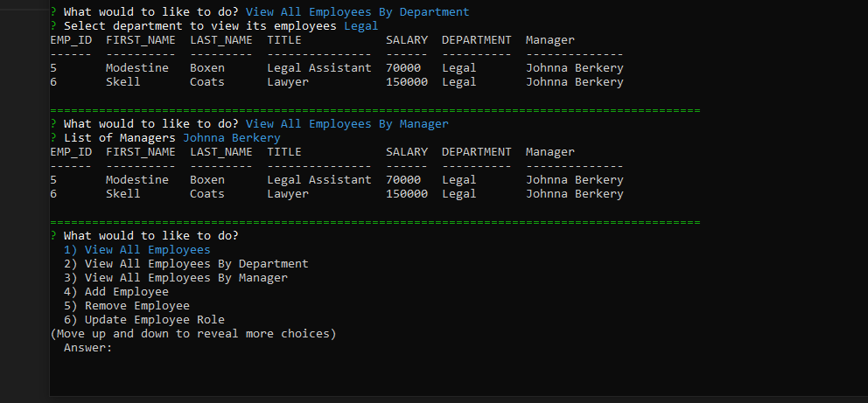Click the FIRST_NAME header of first table
Image resolution: width=868 pixels, height=403 pixels.
pyautogui.click(x=141, y=40)
